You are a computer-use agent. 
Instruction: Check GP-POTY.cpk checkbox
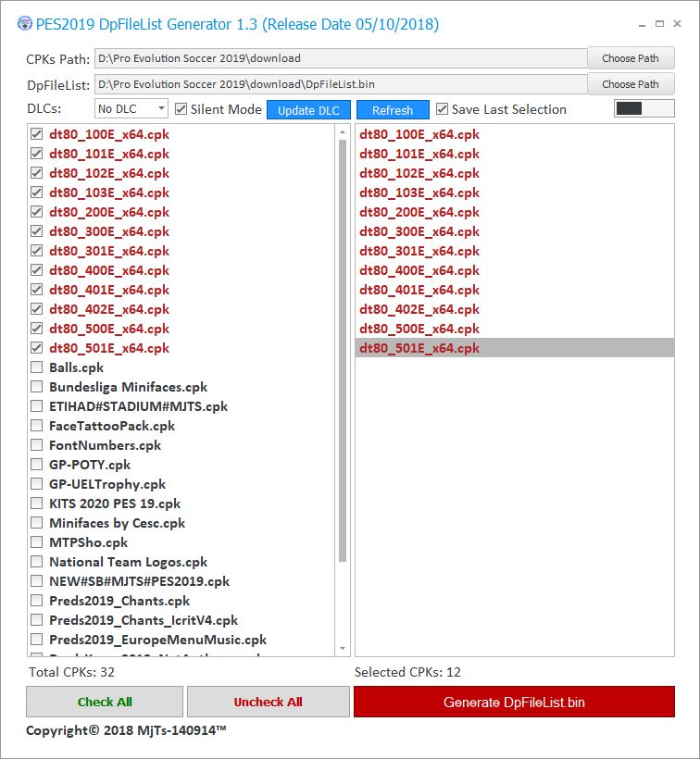37,465
